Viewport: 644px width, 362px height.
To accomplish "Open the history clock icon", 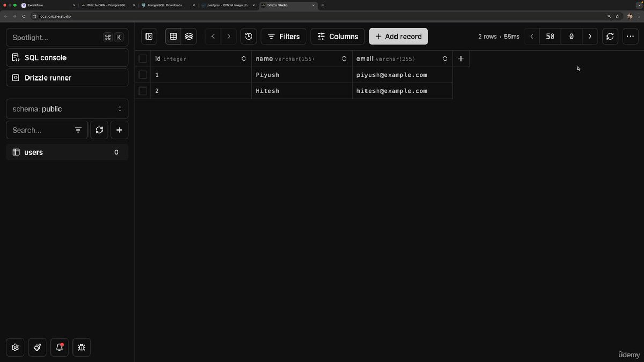I will point(248,37).
